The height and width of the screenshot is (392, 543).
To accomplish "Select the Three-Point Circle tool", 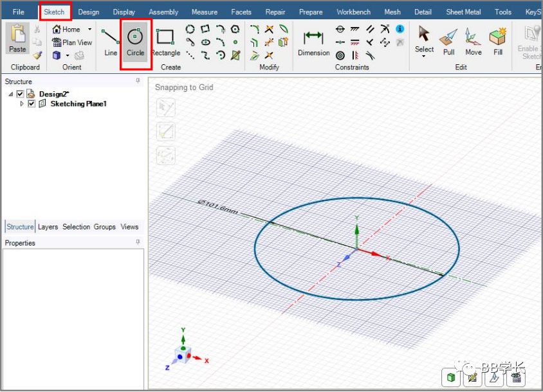I will tap(190, 29).
